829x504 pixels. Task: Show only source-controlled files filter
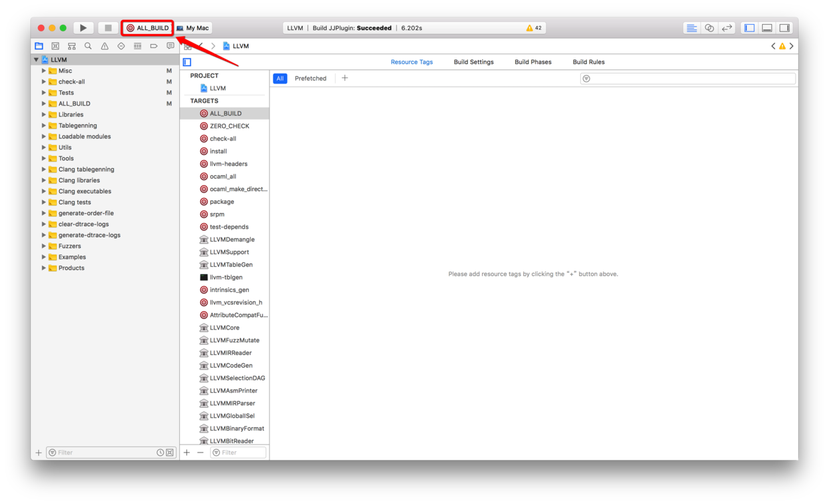pyautogui.click(x=170, y=453)
